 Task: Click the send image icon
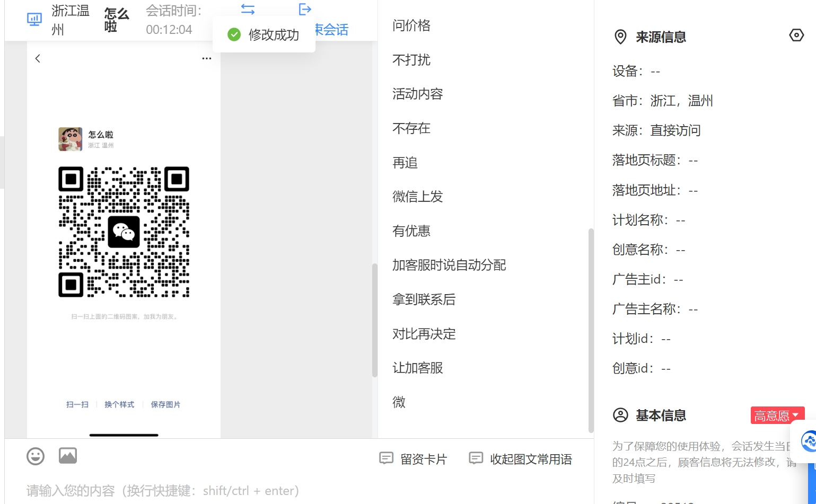tap(68, 455)
